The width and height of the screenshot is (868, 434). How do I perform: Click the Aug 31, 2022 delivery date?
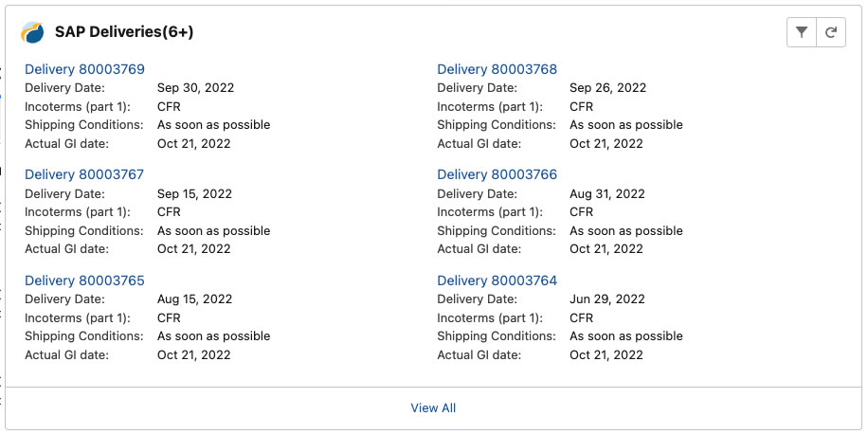(607, 193)
